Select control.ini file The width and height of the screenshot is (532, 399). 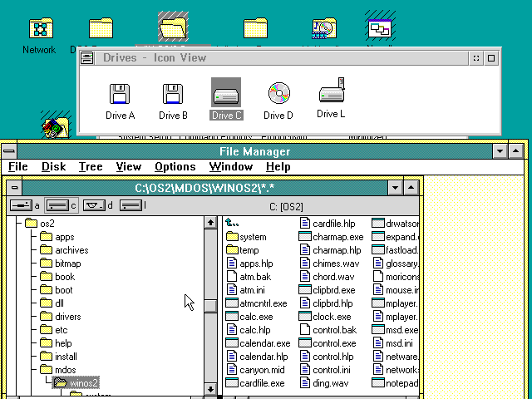[x=325, y=370]
